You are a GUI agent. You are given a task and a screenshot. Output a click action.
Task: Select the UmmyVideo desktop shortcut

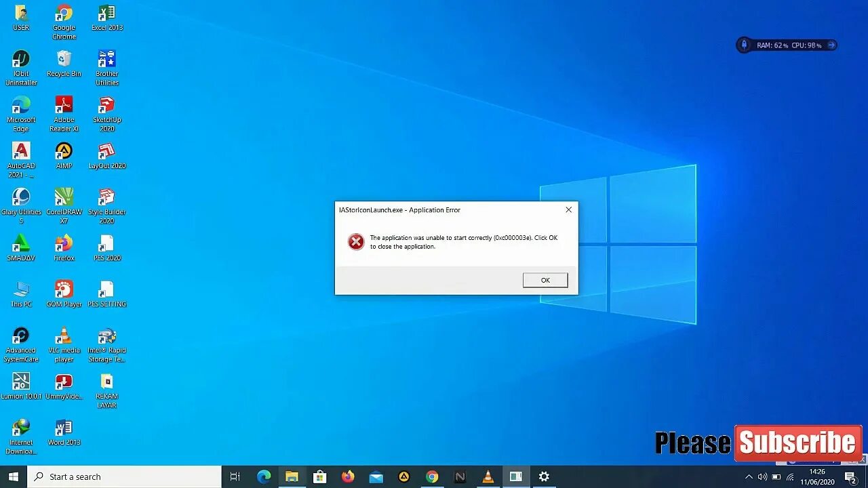click(64, 387)
